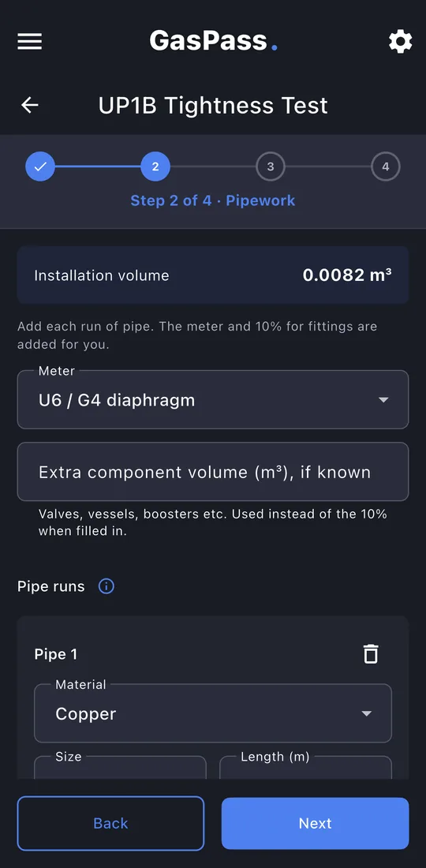
Task: Click the GasPass logo
Action: (x=213, y=41)
